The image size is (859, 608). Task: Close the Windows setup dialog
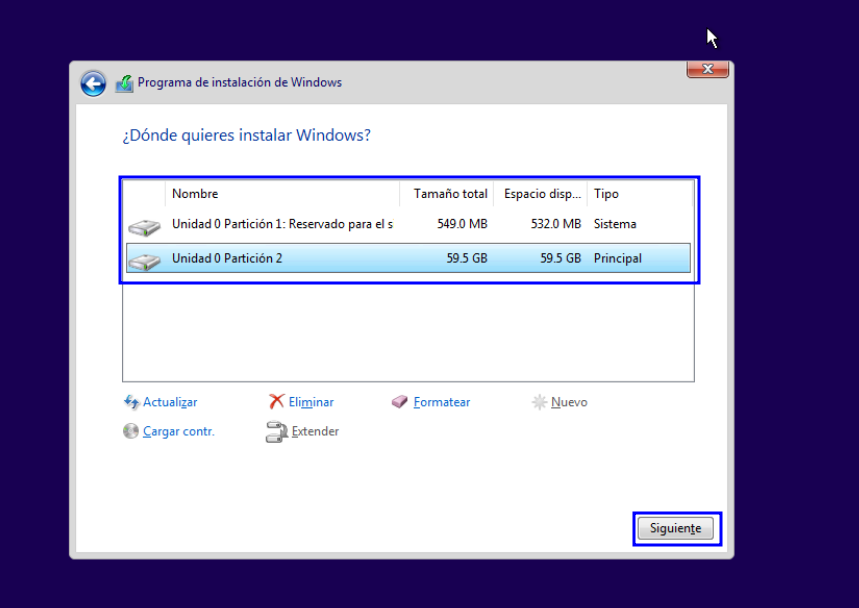point(707,70)
